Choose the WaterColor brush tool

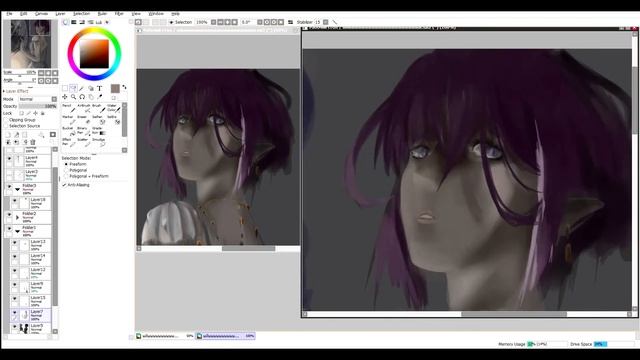click(x=113, y=108)
